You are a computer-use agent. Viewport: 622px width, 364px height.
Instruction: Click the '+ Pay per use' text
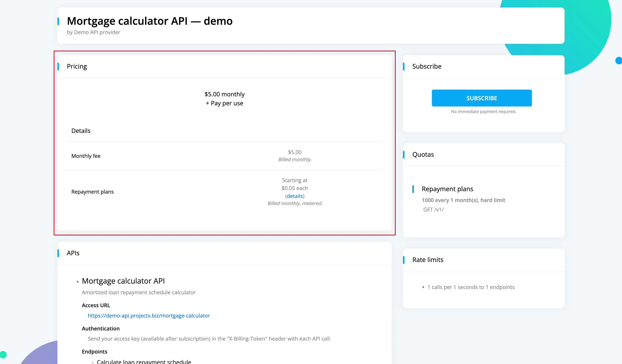click(x=224, y=103)
